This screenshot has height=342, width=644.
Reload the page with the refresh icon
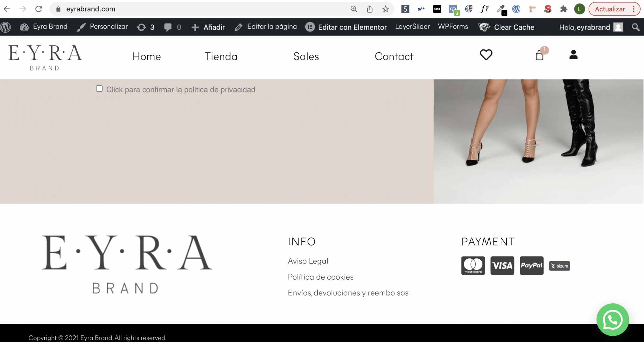[x=39, y=9]
